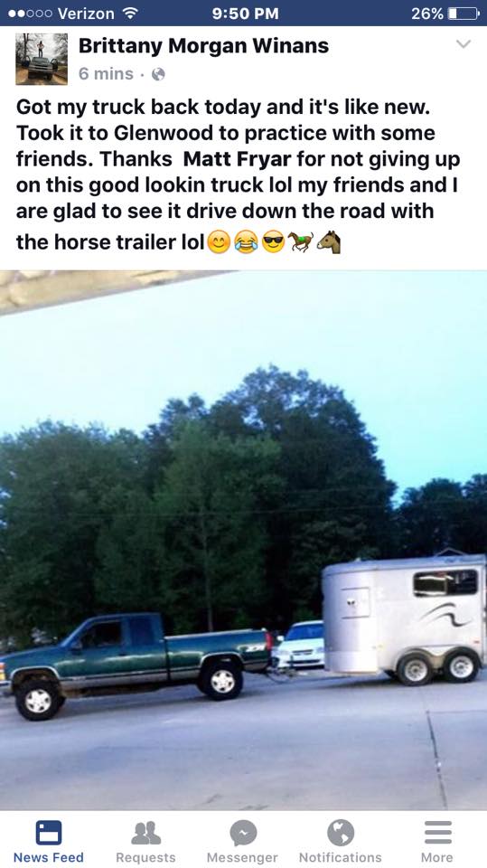Open the Messenger tab
The width and height of the screenshot is (487, 868).
point(242,840)
